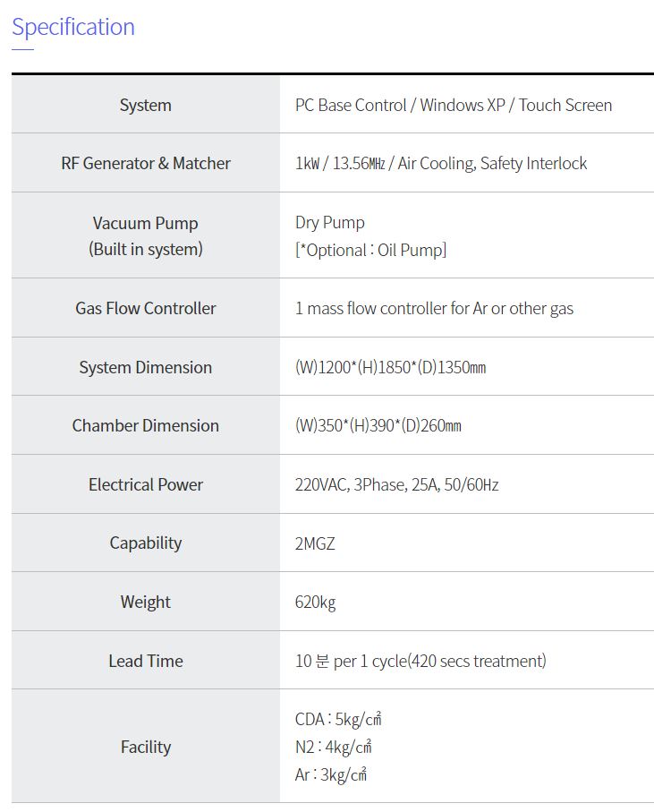Click the Chamber Dimension label
The width and height of the screenshot is (654, 812).
click(x=145, y=425)
